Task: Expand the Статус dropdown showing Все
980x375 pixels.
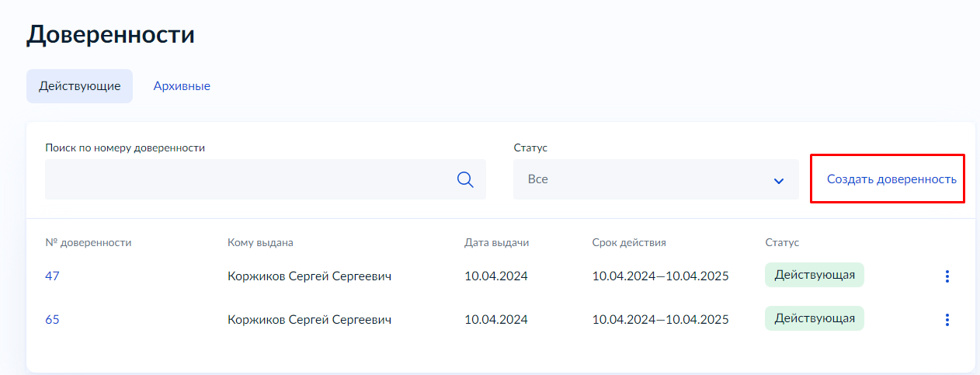Action: tap(656, 179)
